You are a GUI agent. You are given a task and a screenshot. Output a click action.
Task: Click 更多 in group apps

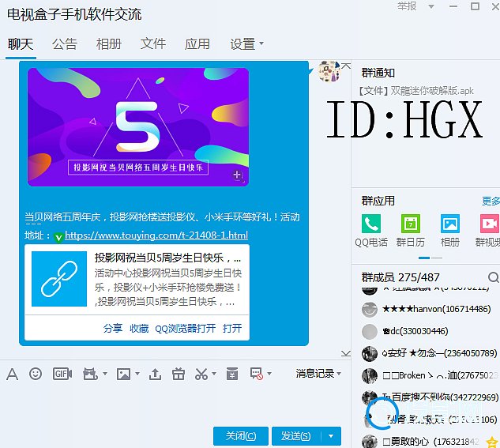[x=491, y=201]
